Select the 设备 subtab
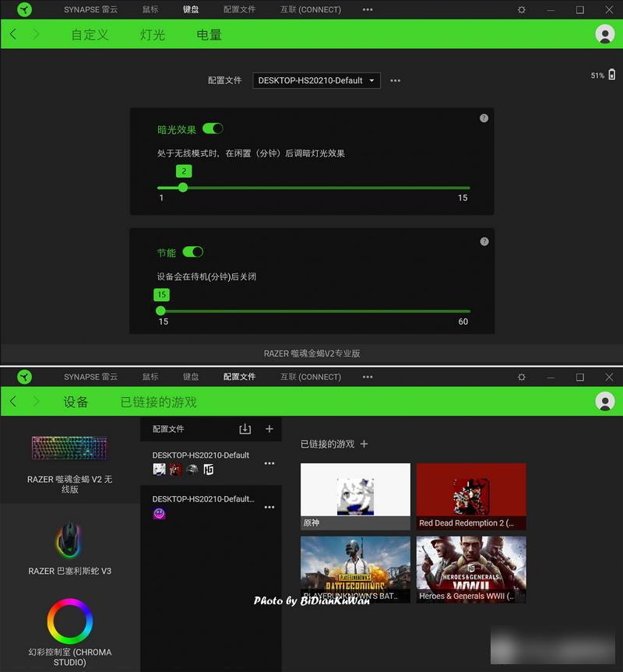This screenshot has width=623, height=672. click(76, 402)
